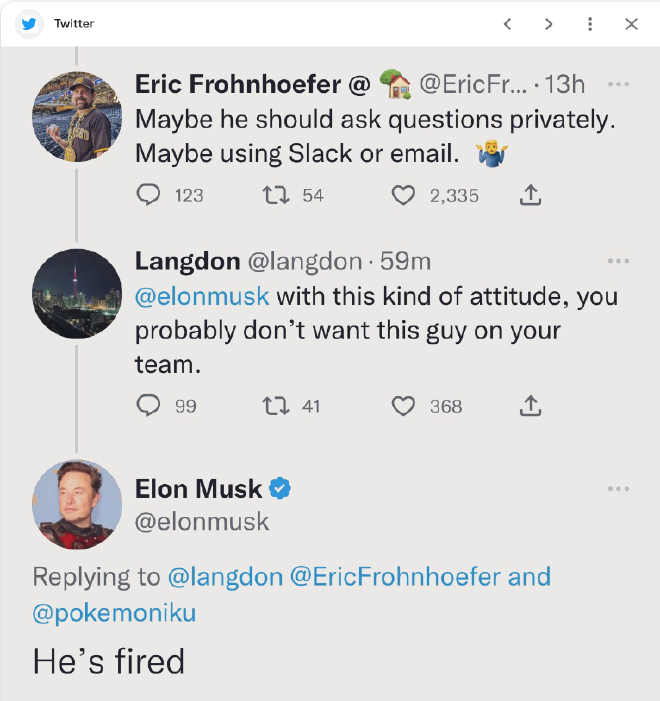The width and height of the screenshot is (660, 701).
Task: Click the Twitter bird logo icon
Action: [x=29, y=23]
